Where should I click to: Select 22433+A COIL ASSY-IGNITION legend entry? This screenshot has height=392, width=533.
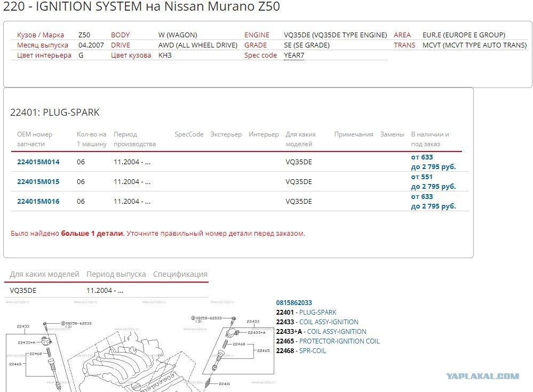[x=321, y=332]
